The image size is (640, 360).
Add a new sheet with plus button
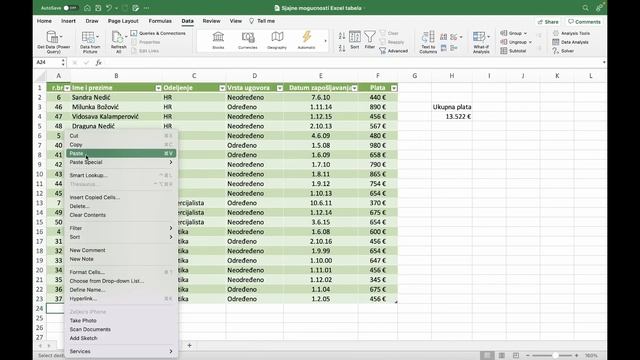[x=189, y=346]
